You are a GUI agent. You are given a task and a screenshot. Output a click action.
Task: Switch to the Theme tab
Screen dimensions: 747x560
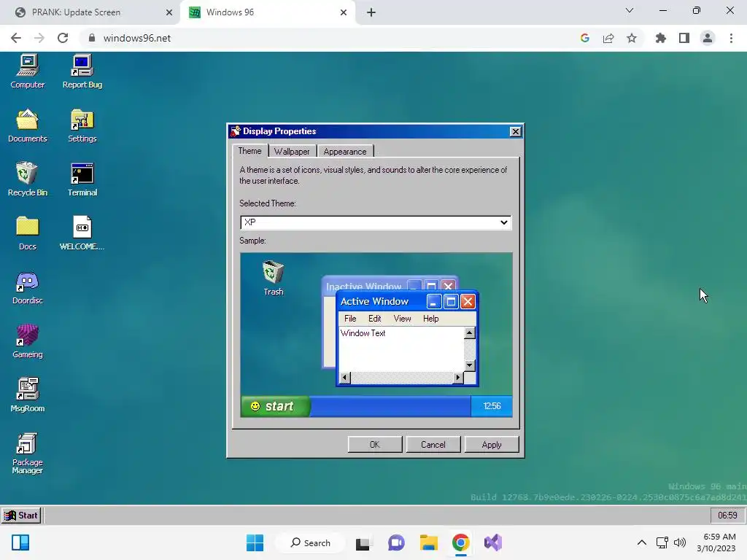click(249, 151)
